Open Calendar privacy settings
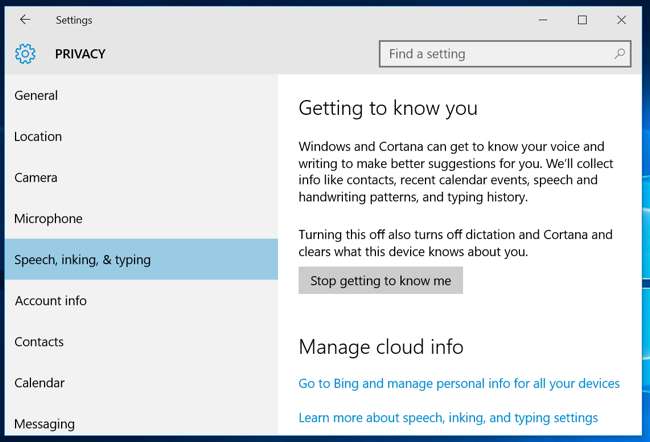 point(39,383)
